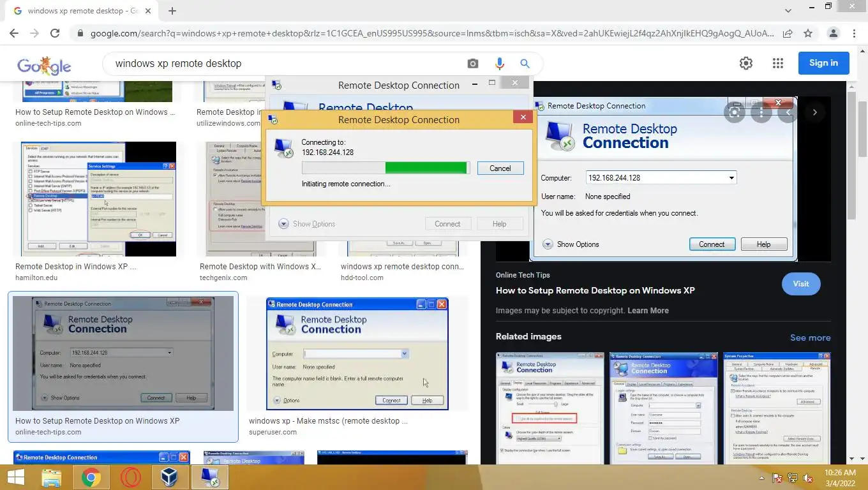
Task: Start voice search microphone
Action: [499, 63]
